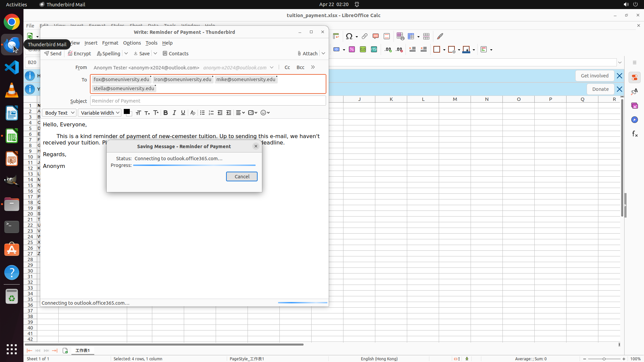Apply a bulleted list to the text
Image resolution: width=644 pixels, height=362 pixels.
pos(202,113)
